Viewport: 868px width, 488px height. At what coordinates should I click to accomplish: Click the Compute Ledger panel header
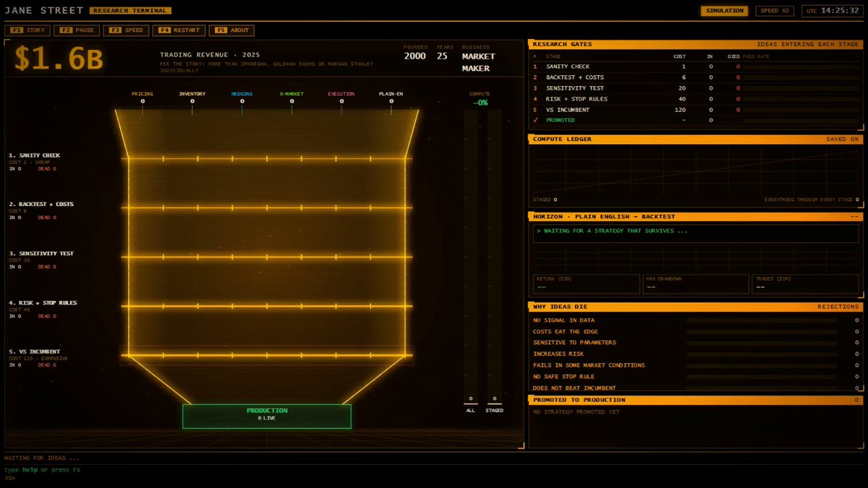click(696, 139)
